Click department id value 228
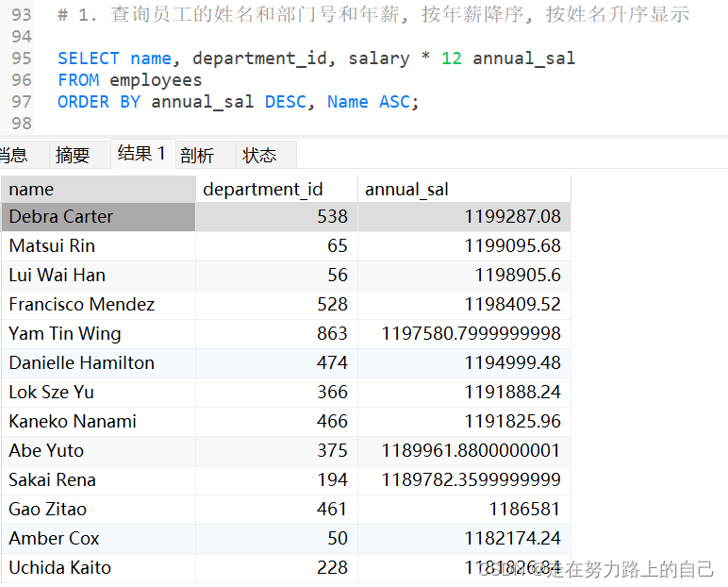 click(x=276, y=568)
